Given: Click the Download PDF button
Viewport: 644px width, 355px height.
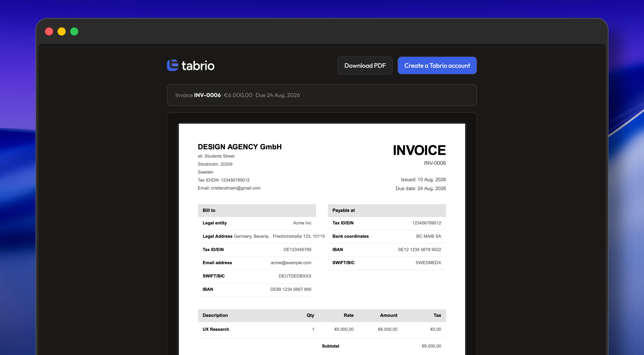Looking at the screenshot, I should coord(365,66).
